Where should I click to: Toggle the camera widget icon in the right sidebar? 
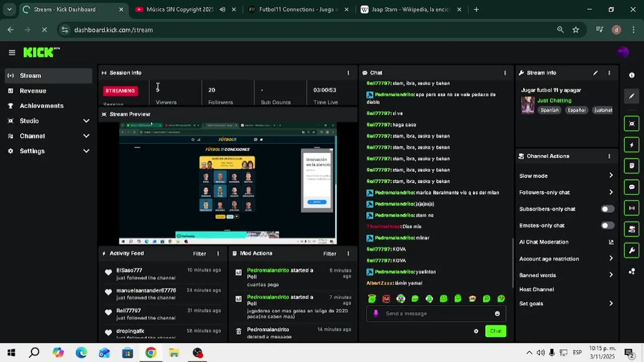(632, 229)
